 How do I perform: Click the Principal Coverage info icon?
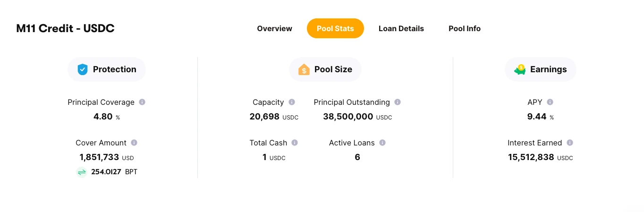142,102
